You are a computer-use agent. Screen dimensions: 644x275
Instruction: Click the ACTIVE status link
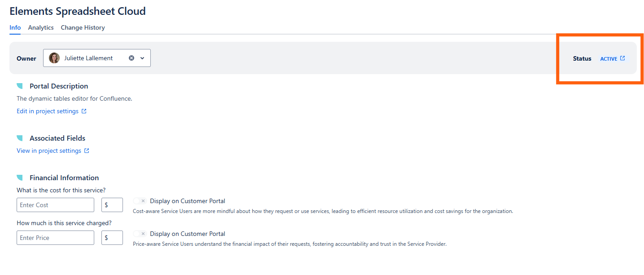(x=609, y=59)
